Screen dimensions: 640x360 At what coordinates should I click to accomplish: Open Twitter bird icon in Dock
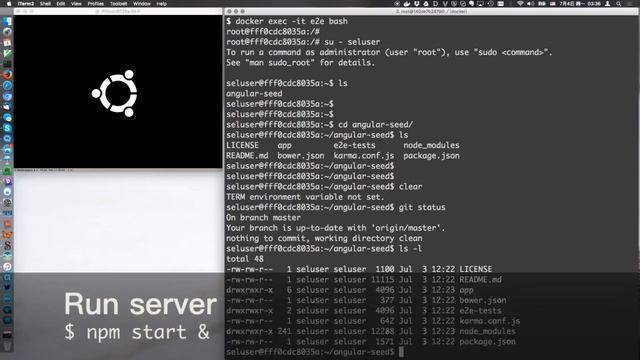7,287
